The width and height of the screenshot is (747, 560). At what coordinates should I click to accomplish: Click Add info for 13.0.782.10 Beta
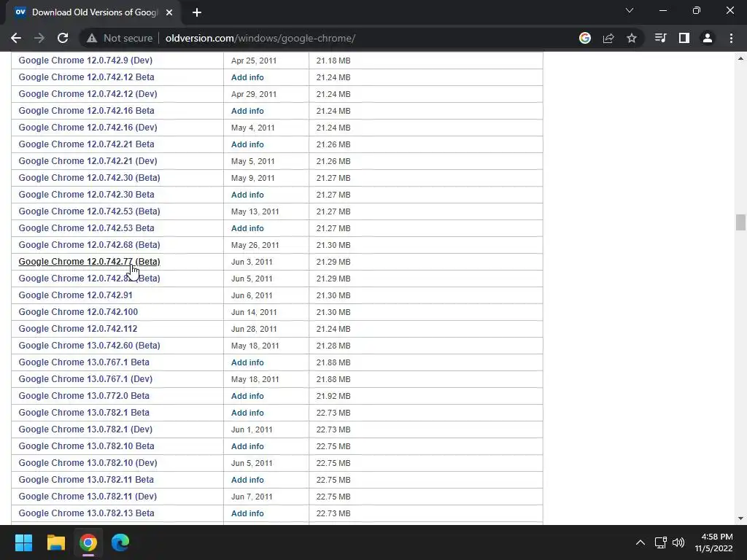[x=247, y=446]
